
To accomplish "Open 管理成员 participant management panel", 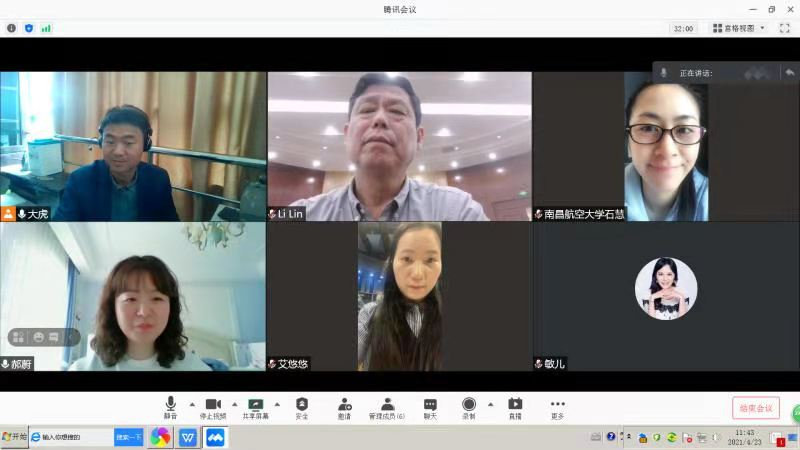I will (x=387, y=407).
